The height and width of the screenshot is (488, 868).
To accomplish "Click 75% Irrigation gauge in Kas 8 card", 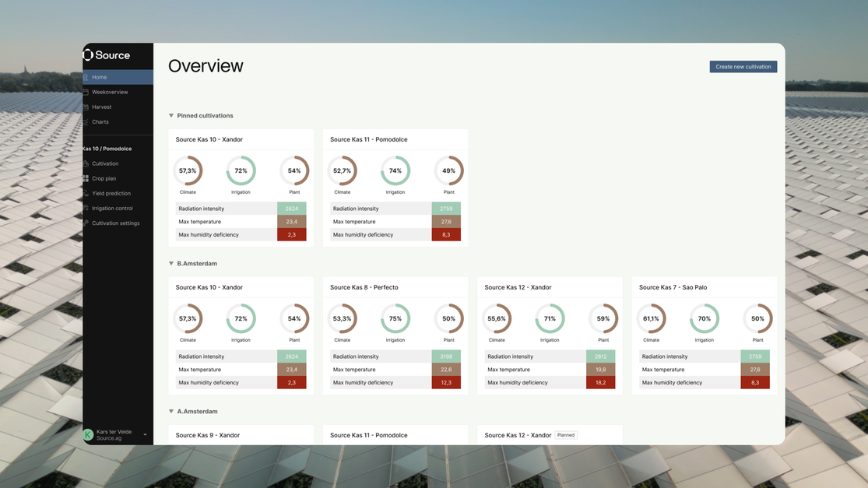I will pyautogui.click(x=395, y=318).
